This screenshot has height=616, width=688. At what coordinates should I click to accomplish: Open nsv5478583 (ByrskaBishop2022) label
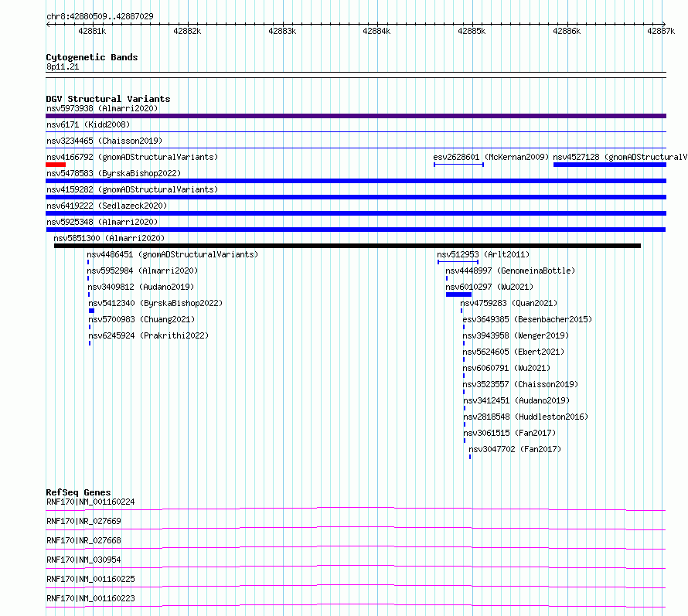pyautogui.click(x=114, y=173)
